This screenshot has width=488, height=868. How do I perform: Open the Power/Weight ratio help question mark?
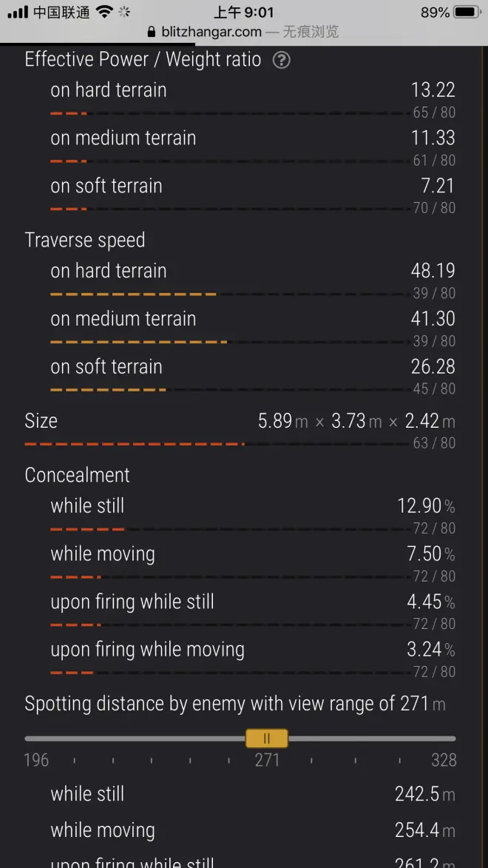pos(282,60)
